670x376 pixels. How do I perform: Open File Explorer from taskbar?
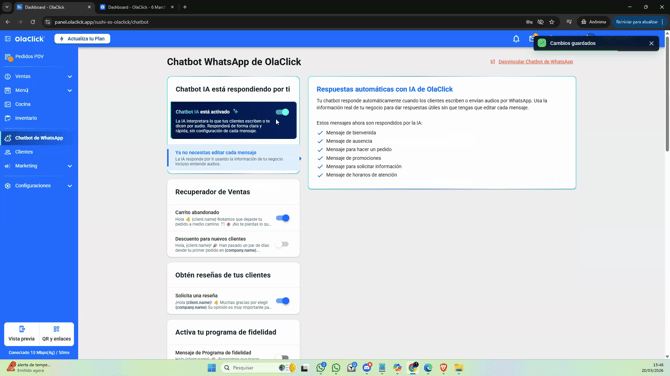tap(459, 368)
